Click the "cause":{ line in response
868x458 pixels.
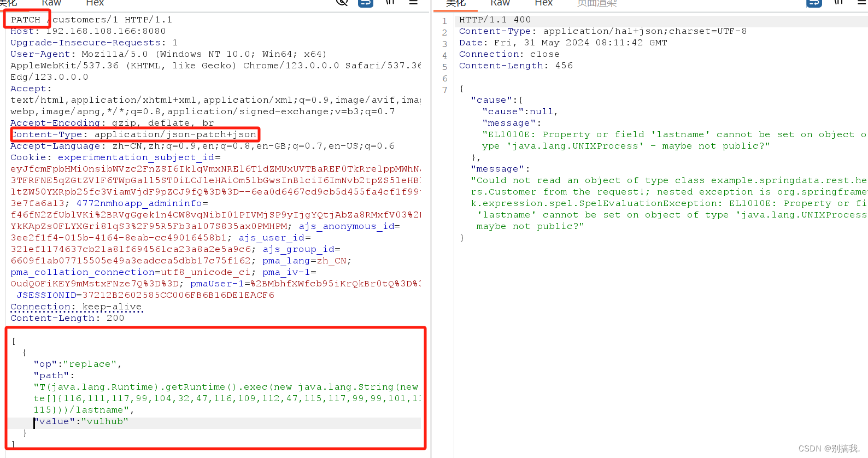tap(497, 100)
